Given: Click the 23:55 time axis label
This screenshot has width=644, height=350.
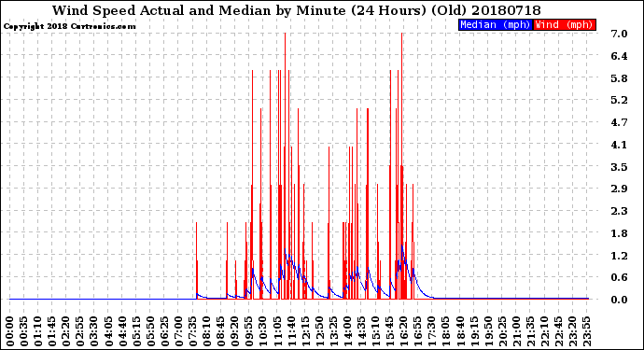Looking at the screenshot, I should pyautogui.click(x=587, y=331).
